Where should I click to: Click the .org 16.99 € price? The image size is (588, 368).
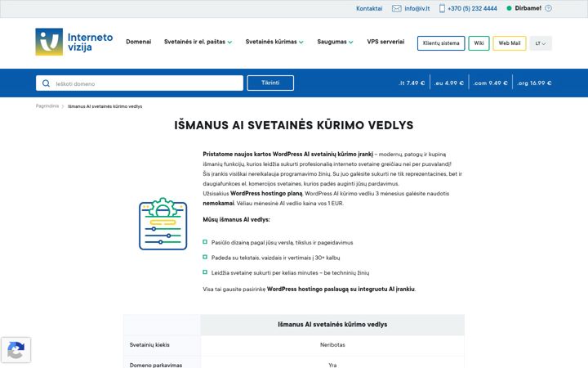[534, 83]
